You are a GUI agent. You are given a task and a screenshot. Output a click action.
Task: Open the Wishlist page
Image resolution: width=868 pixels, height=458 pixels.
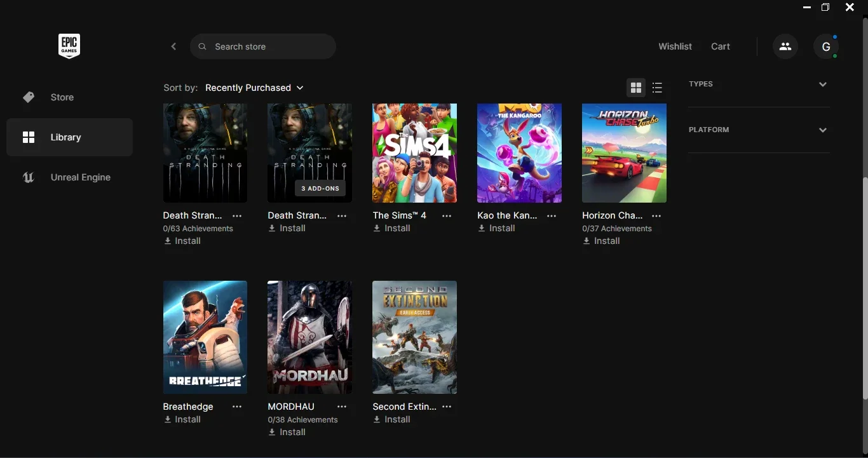pyautogui.click(x=675, y=46)
